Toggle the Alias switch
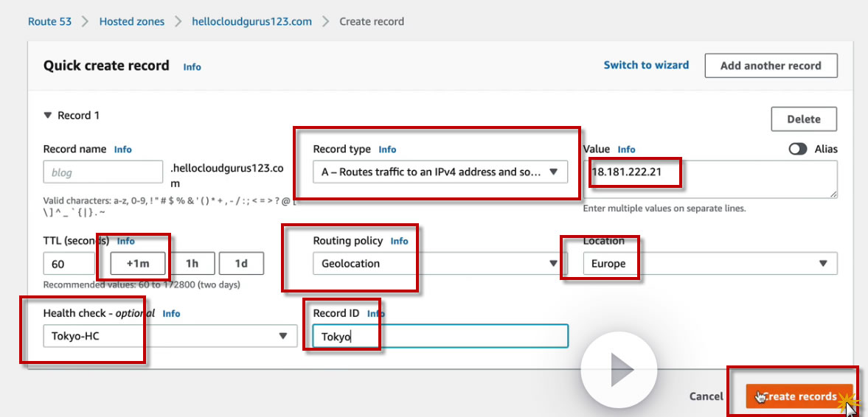The width and height of the screenshot is (868, 417). [798, 149]
